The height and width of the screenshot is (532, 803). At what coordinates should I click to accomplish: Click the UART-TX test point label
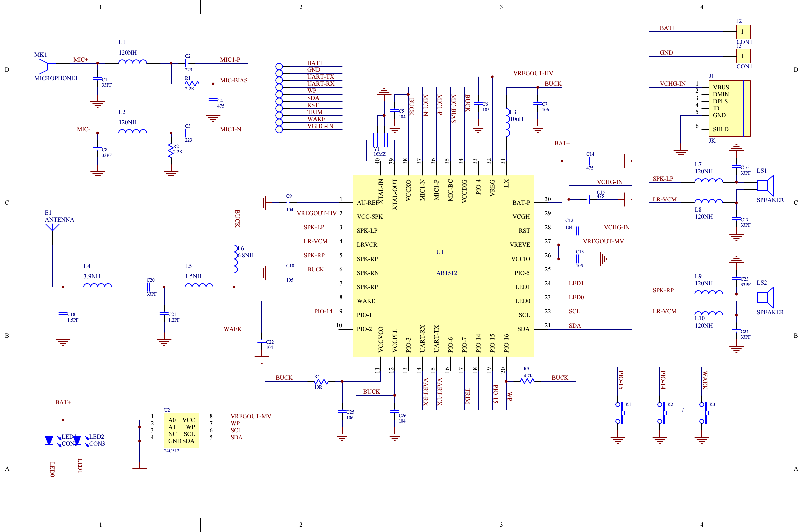320,77
